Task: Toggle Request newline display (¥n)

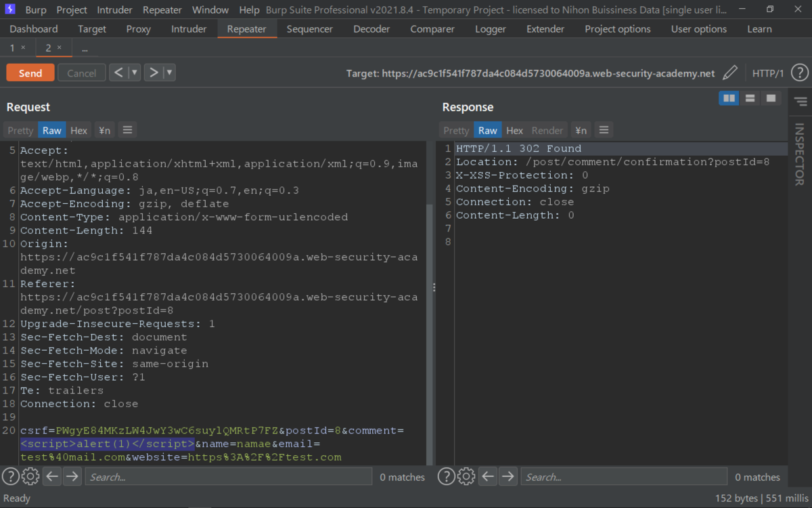Action: point(104,130)
